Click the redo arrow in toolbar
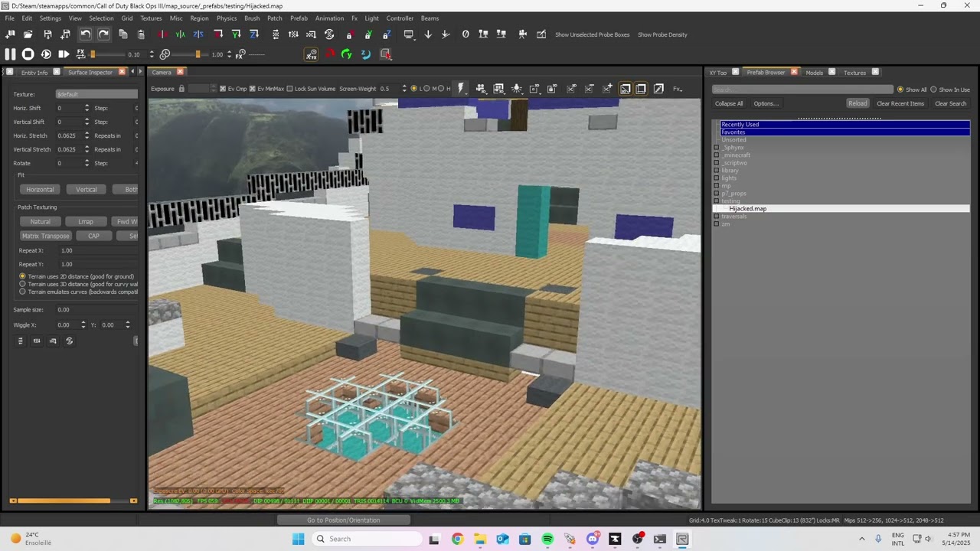980x551 pixels. (x=103, y=34)
